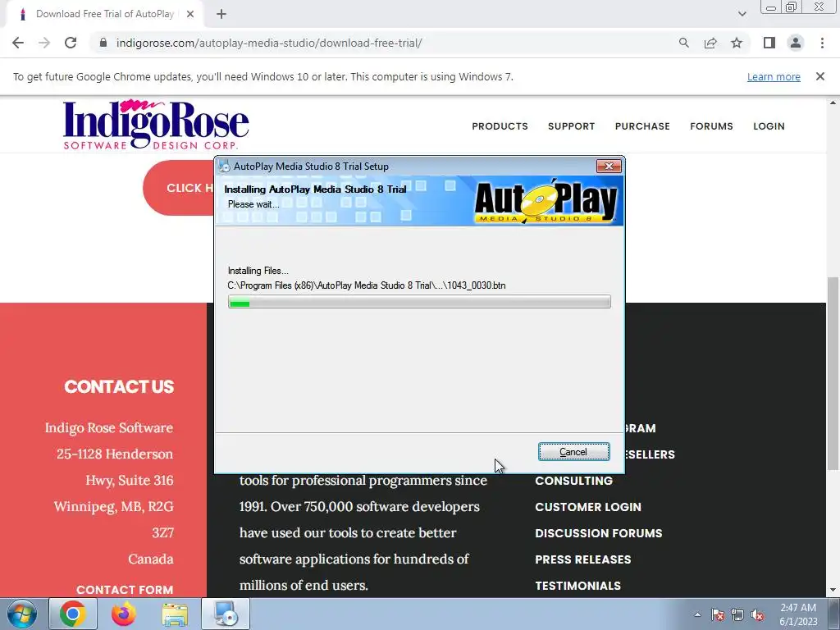The height and width of the screenshot is (630, 840).
Task: Open Windows Explorer from taskbar
Action: coord(175,614)
